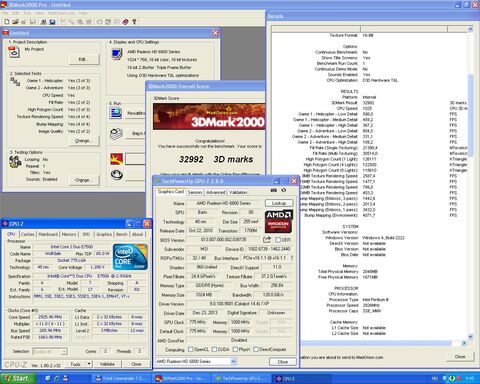Toggle the UEFI checkbox in GPU-Z

[x=278, y=240]
